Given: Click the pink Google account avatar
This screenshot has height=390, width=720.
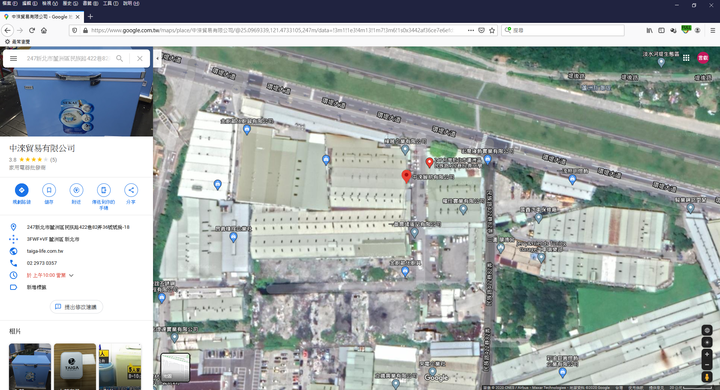Looking at the screenshot, I should tap(703, 57).
